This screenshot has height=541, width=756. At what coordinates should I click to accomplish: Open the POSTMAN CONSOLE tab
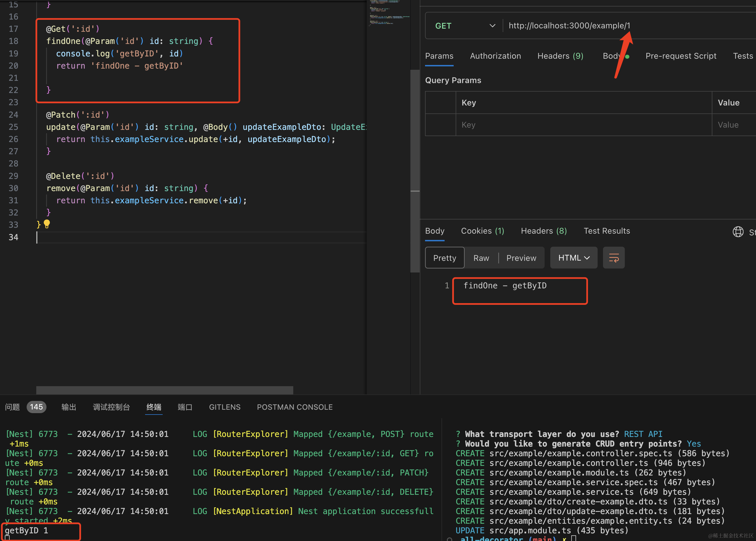coord(295,407)
